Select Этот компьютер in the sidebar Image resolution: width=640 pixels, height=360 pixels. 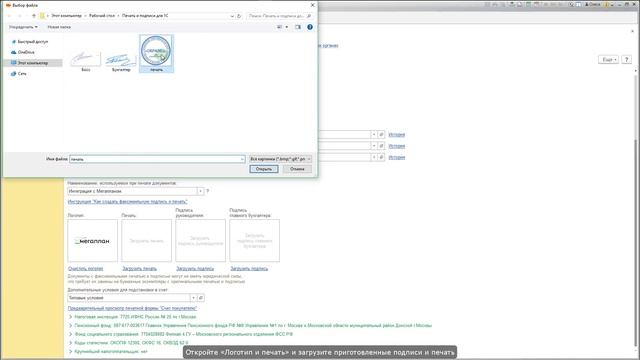33,63
